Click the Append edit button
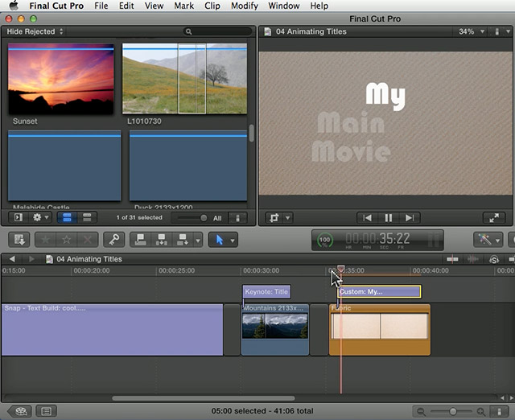Screen dimensions: 515x420 (x=183, y=240)
